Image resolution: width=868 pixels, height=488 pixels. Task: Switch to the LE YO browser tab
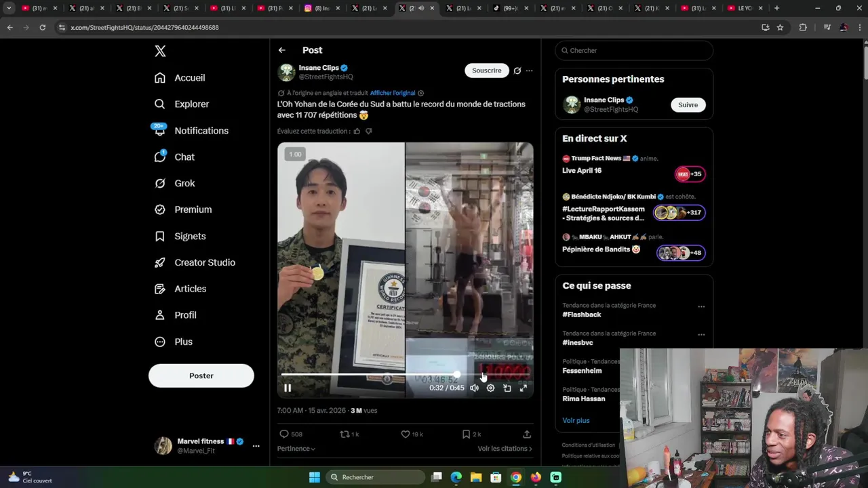(746, 8)
